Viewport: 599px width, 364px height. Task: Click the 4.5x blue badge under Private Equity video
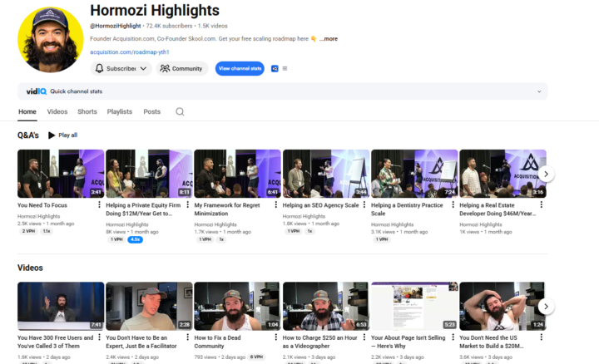click(x=136, y=239)
